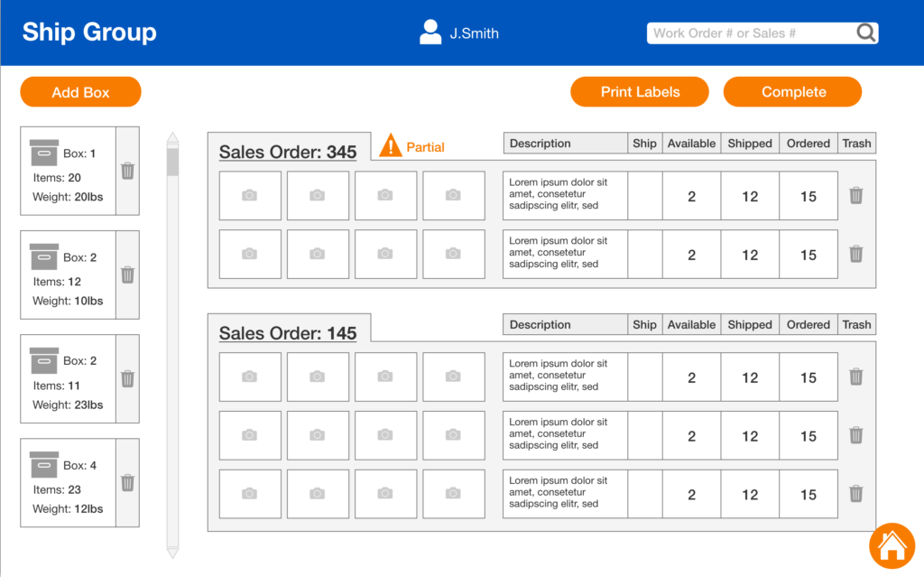
Task: Click the orange Home icon
Action: point(892,545)
